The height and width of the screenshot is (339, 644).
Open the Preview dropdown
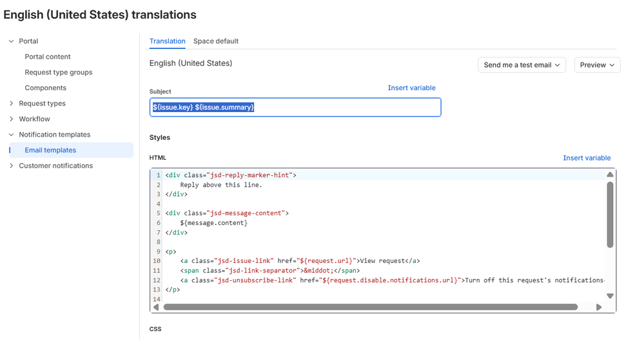click(x=597, y=65)
